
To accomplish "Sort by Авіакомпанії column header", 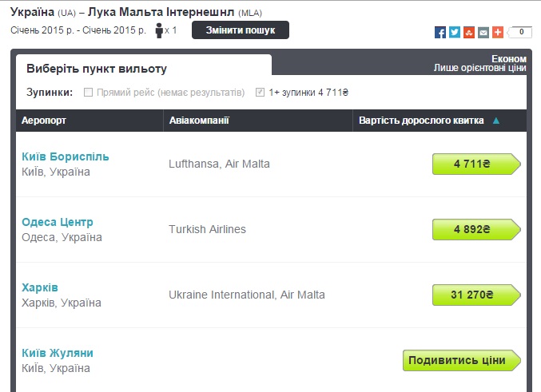I will point(199,121).
